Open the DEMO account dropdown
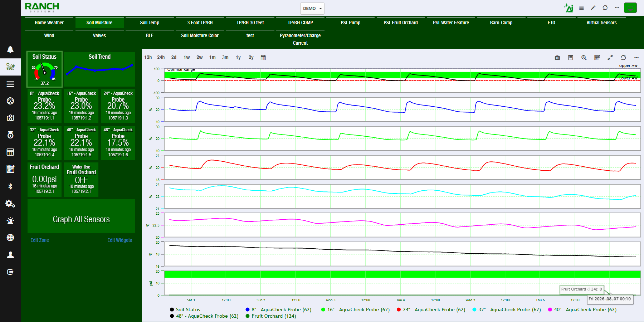The image size is (644, 322). [x=312, y=9]
